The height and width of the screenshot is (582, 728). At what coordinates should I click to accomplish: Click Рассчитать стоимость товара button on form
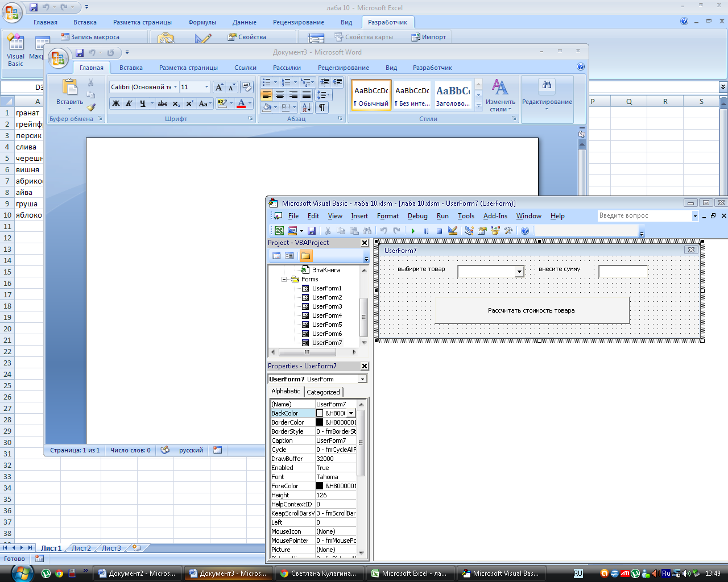click(532, 310)
